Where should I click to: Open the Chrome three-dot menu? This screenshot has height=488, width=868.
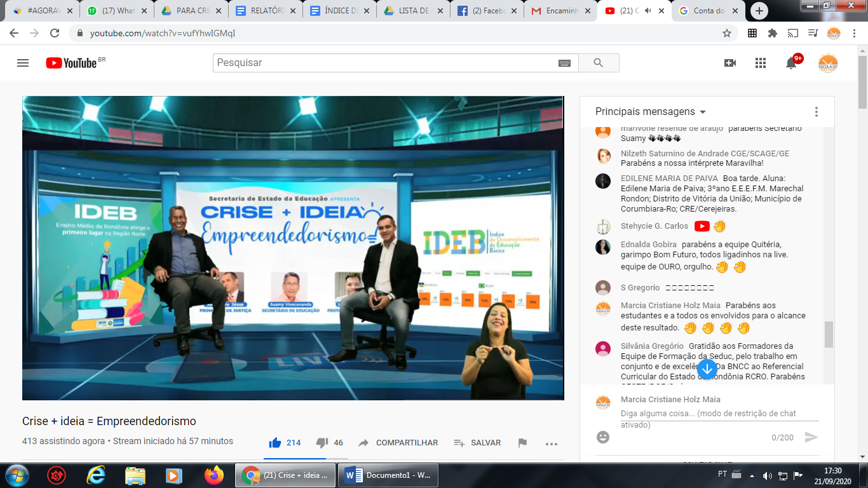pos(855,33)
